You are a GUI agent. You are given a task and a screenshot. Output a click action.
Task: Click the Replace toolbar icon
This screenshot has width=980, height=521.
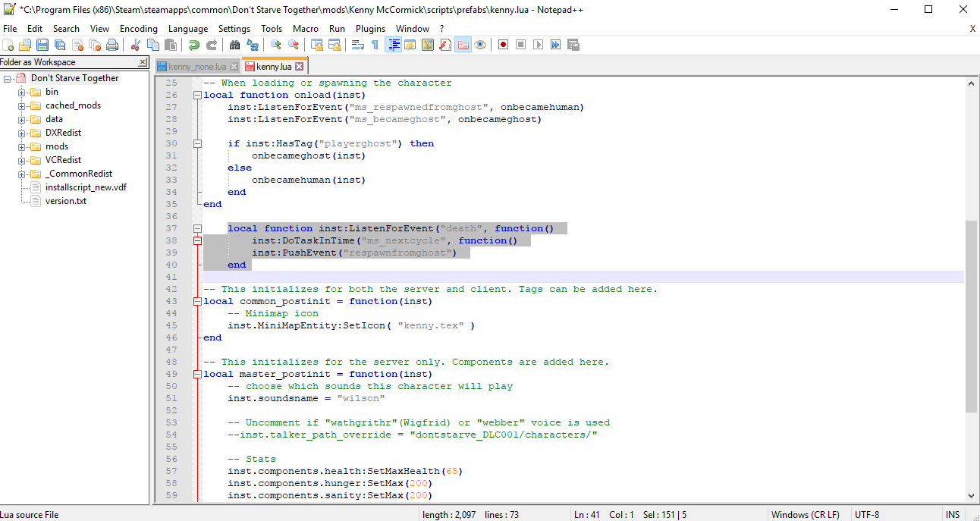pos(252,46)
